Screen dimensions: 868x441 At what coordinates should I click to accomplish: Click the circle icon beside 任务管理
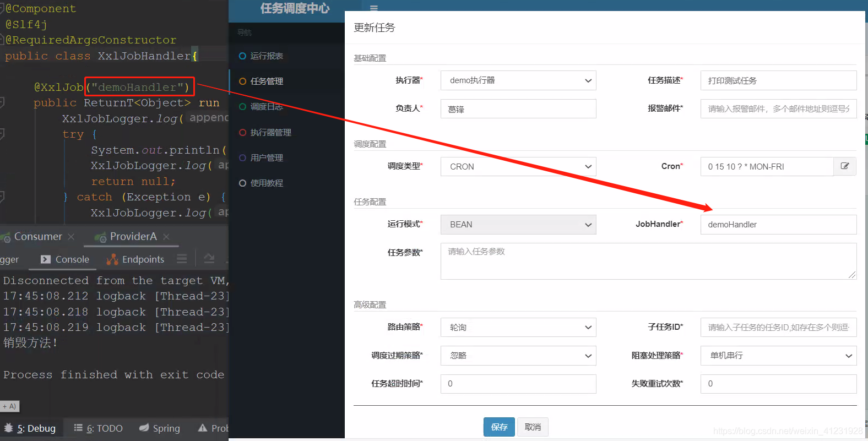pos(242,81)
